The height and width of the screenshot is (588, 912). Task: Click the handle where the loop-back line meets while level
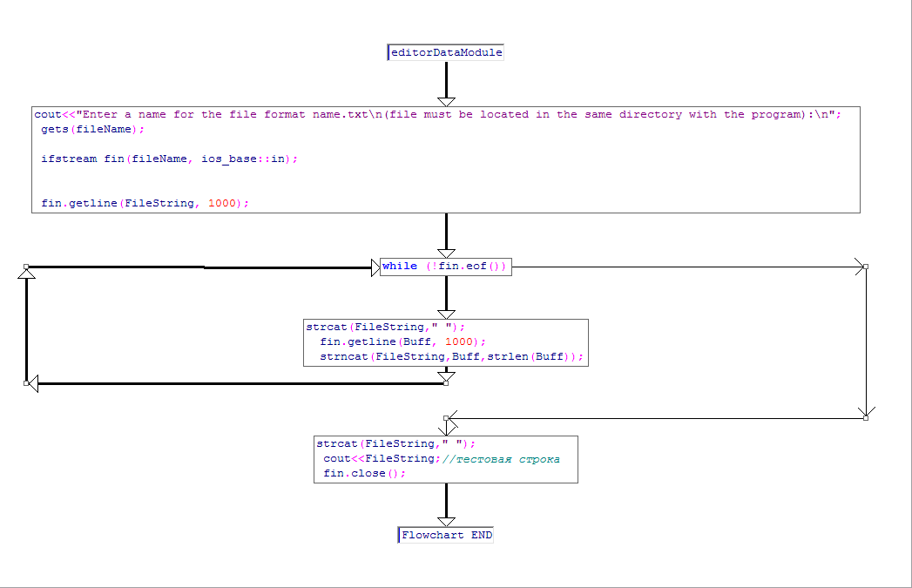pos(26,267)
